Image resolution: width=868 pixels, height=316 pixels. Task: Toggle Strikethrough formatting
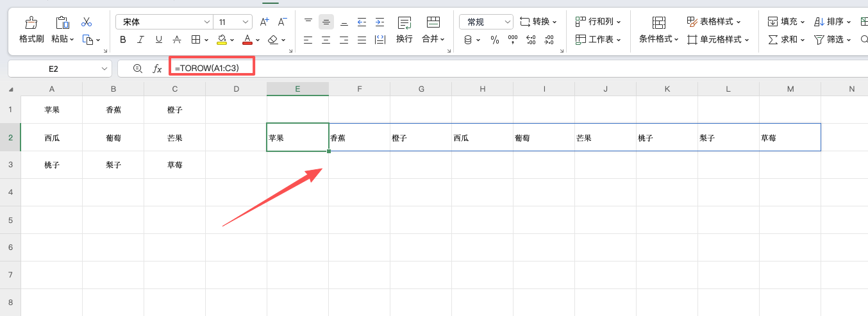[x=177, y=40]
